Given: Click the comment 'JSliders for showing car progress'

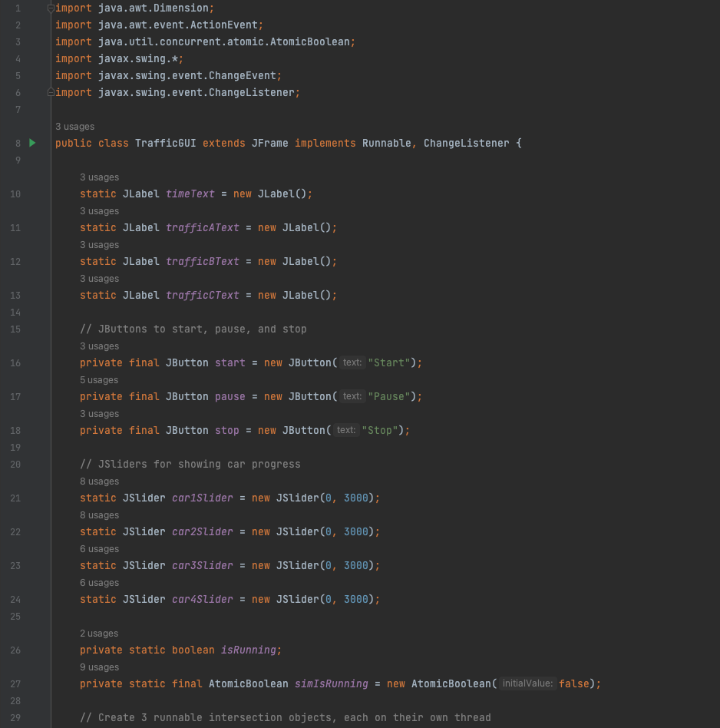Looking at the screenshot, I should [x=190, y=465].
